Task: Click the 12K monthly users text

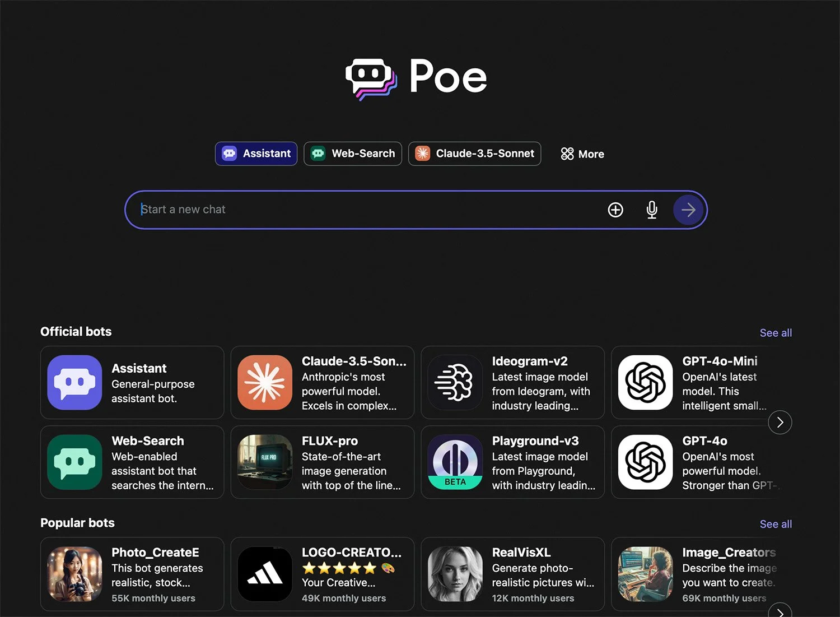Action: [x=533, y=599]
